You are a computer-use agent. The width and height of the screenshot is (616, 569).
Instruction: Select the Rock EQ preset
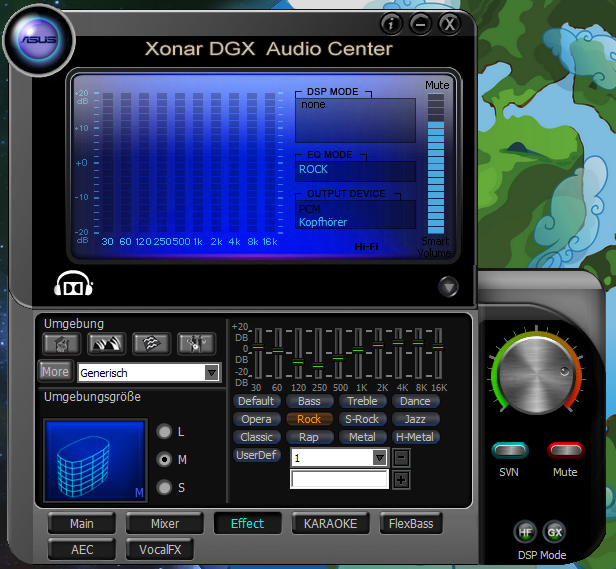[x=309, y=419]
